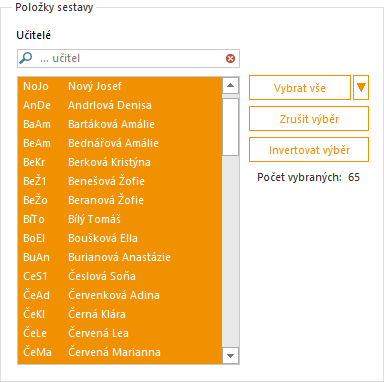Click the list scrollbar down arrow
Image resolution: width=384 pixels, height=382 pixels.
pyautogui.click(x=230, y=355)
